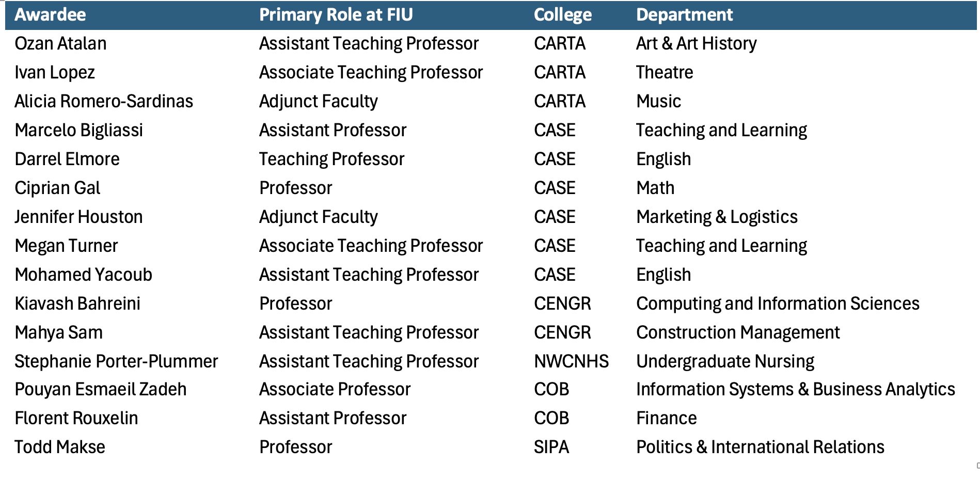The height and width of the screenshot is (481, 980).
Task: Select the Associate Professor role cell
Action: [335, 390]
